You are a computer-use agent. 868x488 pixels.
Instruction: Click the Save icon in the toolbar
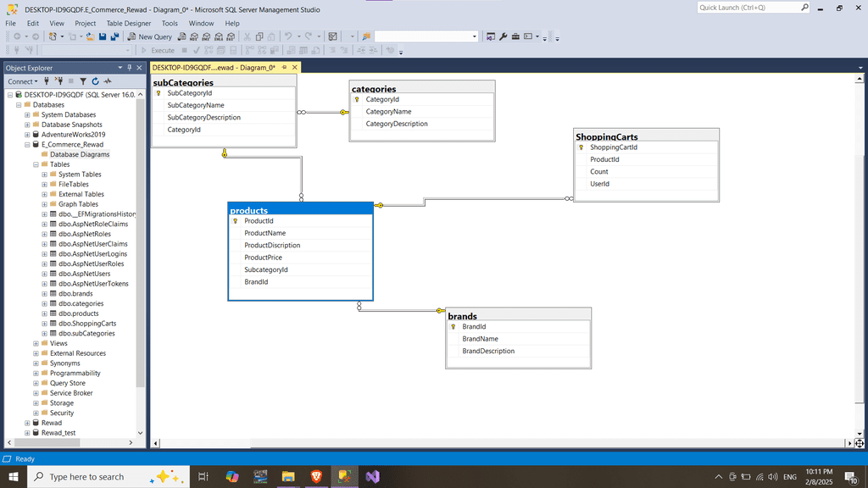click(x=103, y=36)
